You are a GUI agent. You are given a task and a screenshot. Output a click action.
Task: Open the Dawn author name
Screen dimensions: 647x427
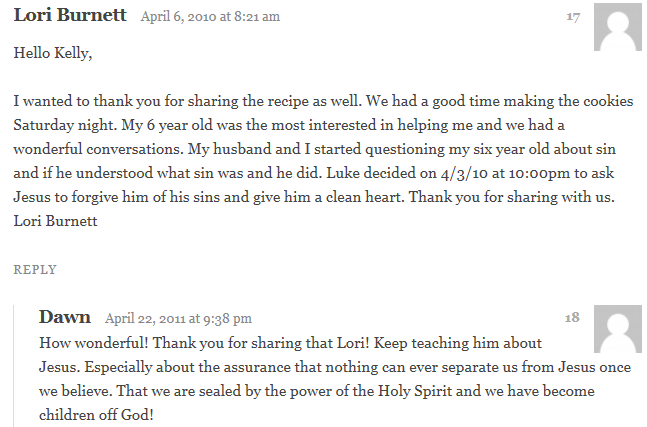(64, 317)
